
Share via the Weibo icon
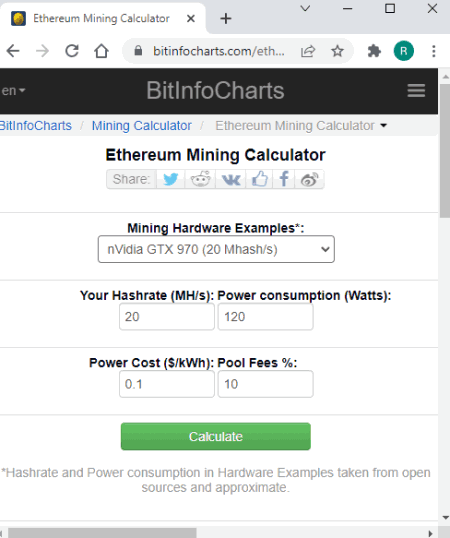click(309, 179)
